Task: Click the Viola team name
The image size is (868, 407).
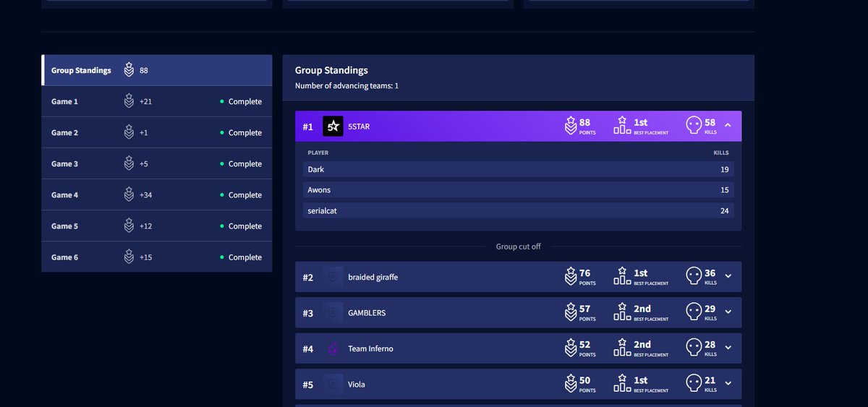Action: (x=357, y=385)
